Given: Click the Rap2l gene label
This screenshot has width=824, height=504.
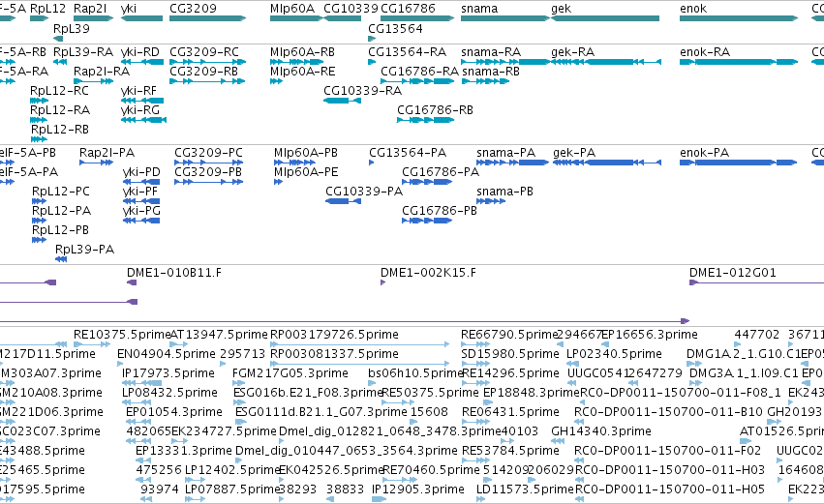Looking at the screenshot, I should [90, 9].
